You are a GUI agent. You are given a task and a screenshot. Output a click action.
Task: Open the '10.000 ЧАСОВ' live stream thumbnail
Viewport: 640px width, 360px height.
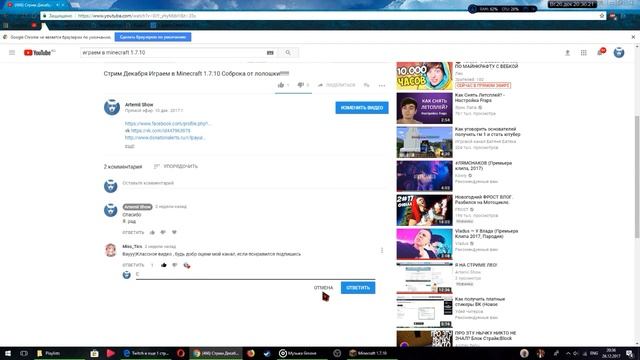[424, 76]
